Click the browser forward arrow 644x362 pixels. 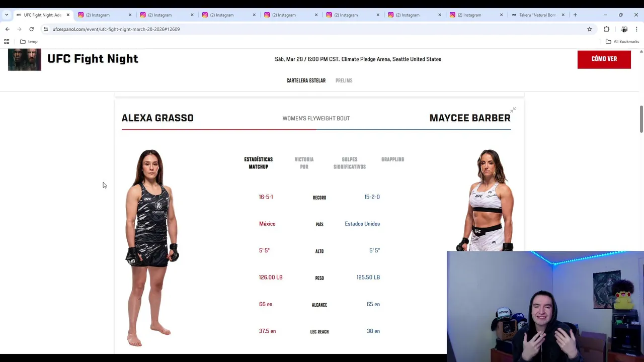point(19,29)
